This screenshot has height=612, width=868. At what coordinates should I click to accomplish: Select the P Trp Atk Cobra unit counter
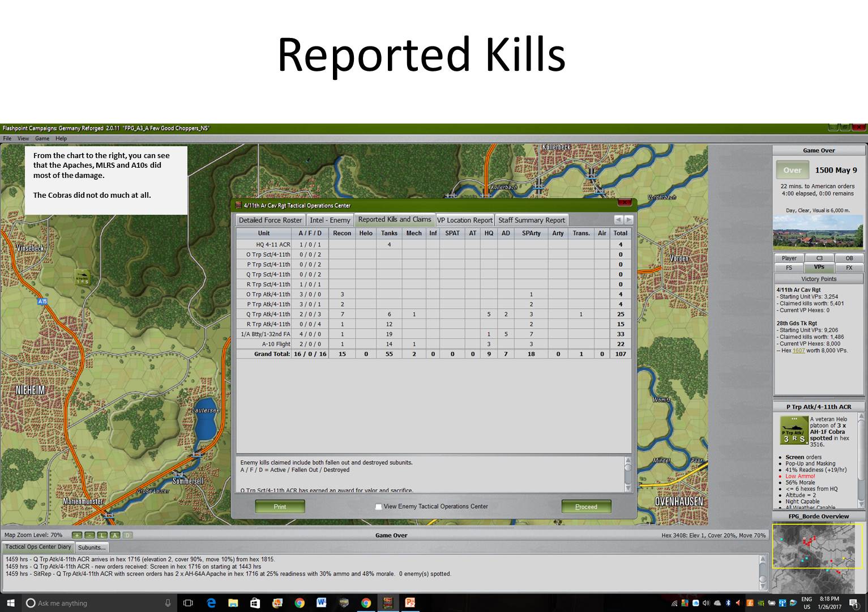coord(794,431)
